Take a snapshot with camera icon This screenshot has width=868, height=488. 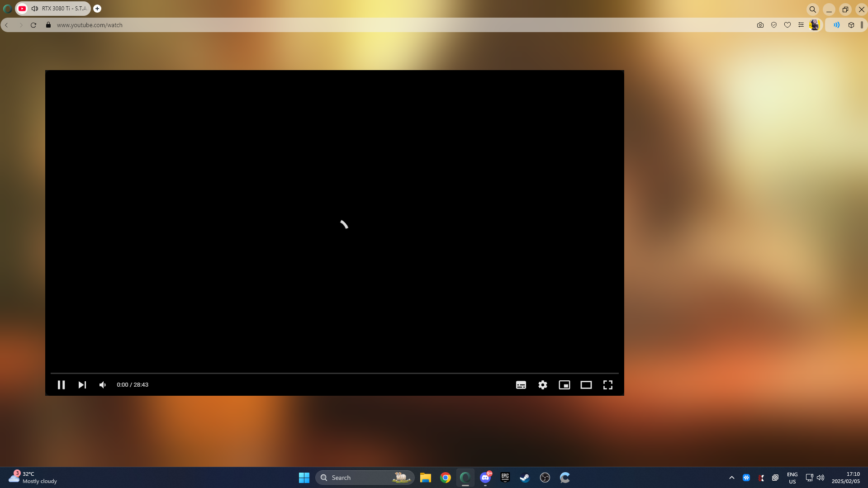point(760,25)
